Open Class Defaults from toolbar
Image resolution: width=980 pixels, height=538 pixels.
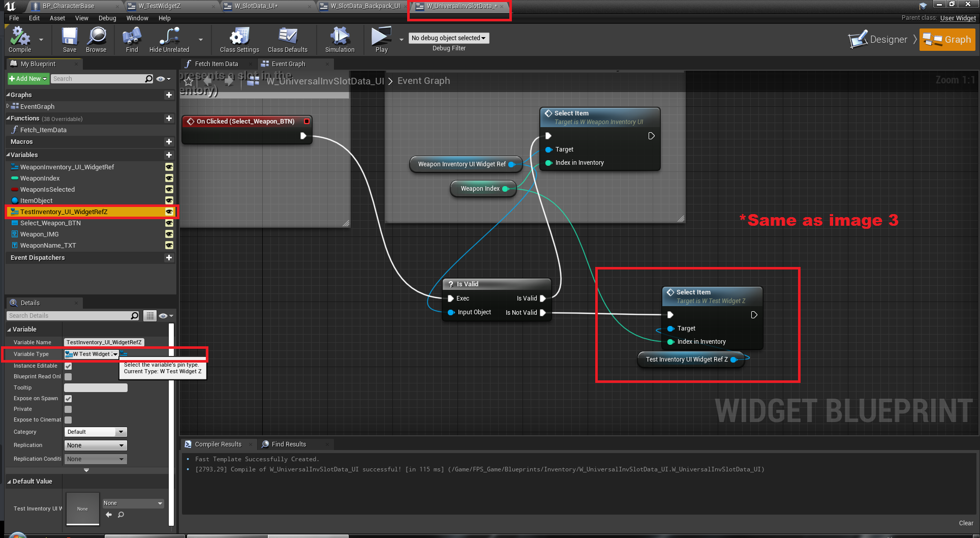point(288,37)
